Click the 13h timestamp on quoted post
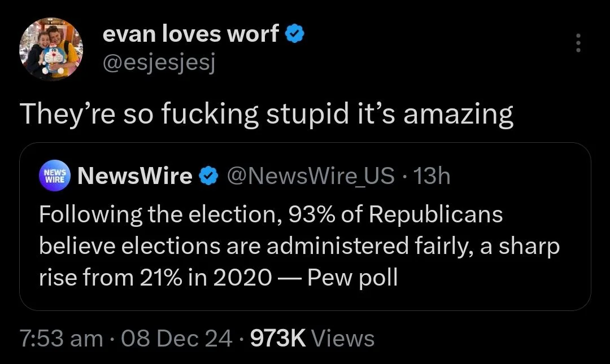 pyautogui.click(x=432, y=177)
